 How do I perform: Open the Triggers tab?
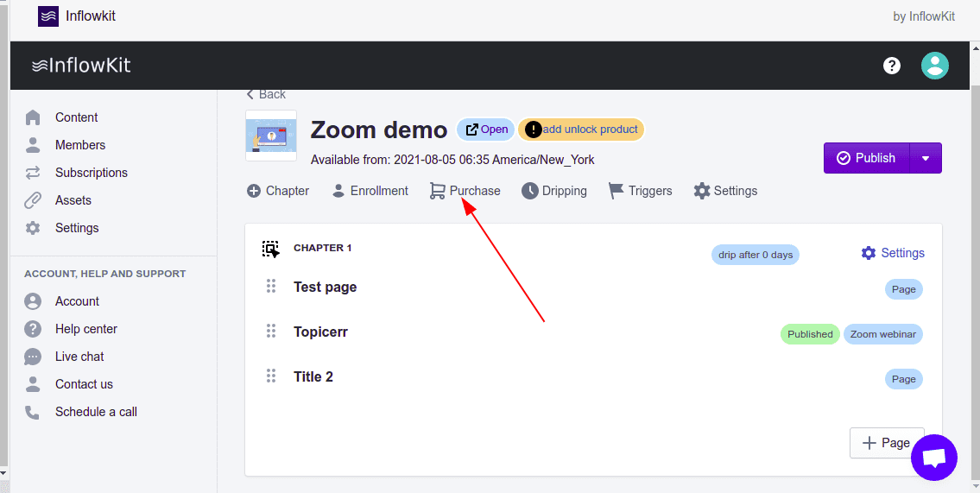(640, 191)
